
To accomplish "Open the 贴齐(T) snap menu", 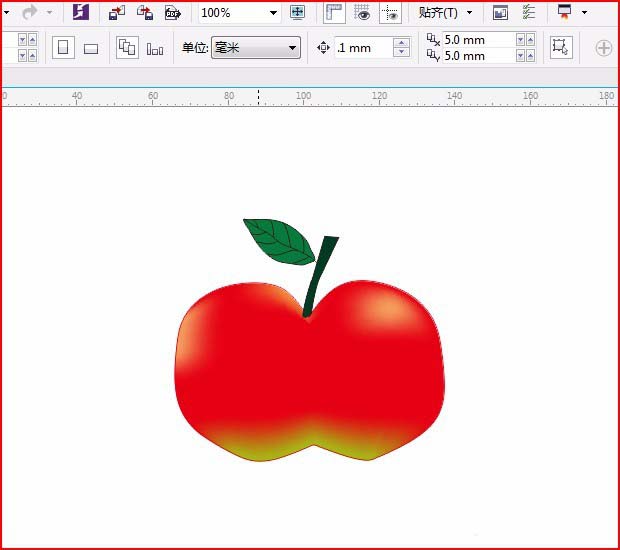I will [x=445, y=13].
